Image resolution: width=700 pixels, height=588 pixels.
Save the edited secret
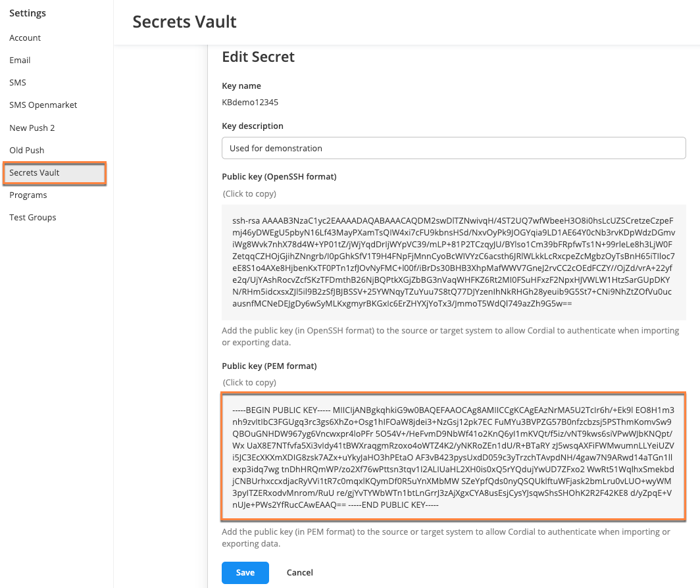pyautogui.click(x=245, y=573)
